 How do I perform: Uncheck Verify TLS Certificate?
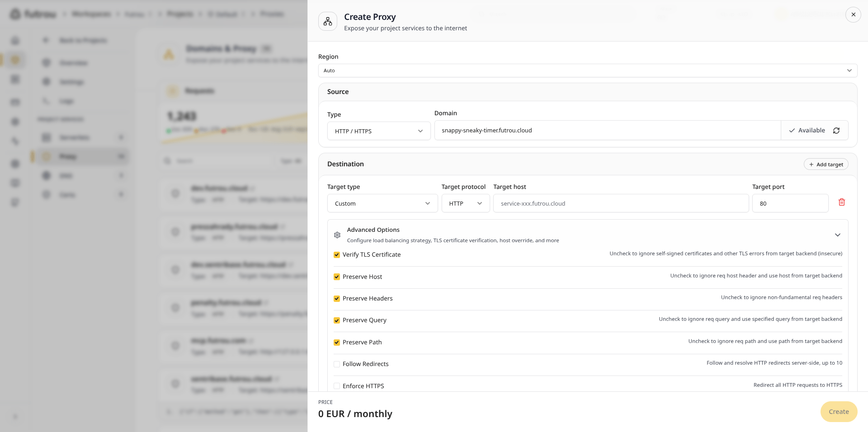click(337, 255)
